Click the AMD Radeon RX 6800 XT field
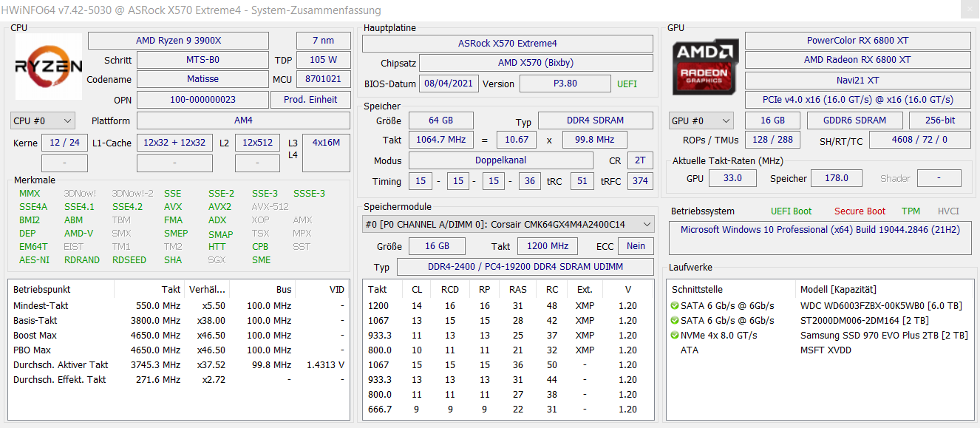The image size is (980, 428). [x=858, y=60]
